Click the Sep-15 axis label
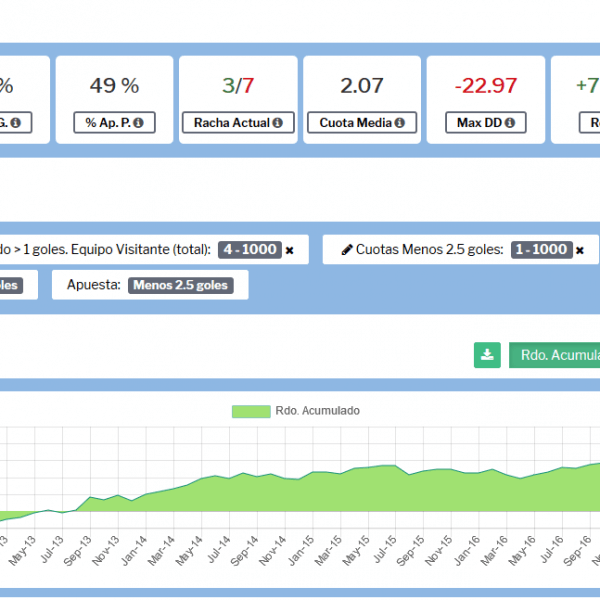This screenshot has width=600, height=600. pyautogui.click(x=410, y=551)
